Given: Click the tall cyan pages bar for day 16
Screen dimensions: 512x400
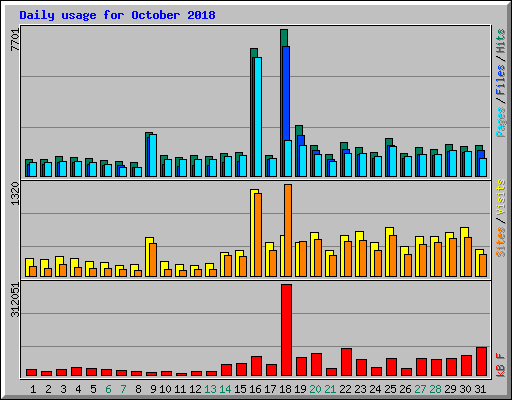Looking at the screenshot, I should point(258,117).
